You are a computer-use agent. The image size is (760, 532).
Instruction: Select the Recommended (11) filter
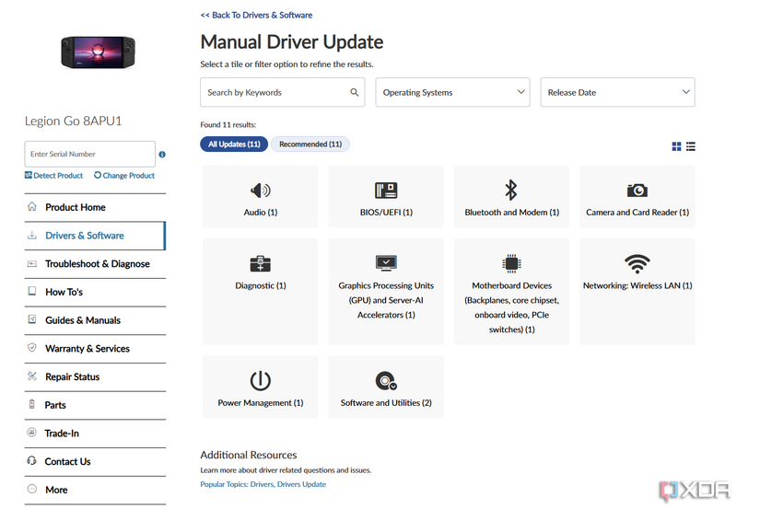pyautogui.click(x=310, y=145)
